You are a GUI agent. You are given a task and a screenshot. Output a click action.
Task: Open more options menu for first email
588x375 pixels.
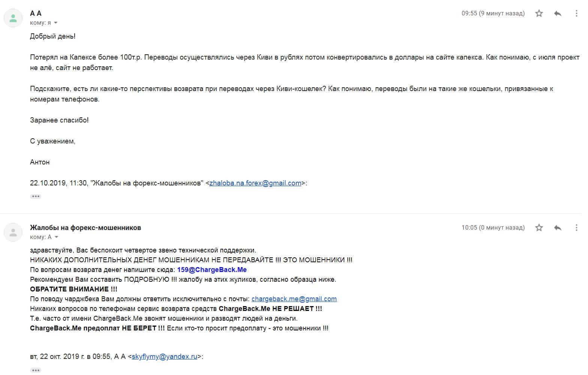tap(576, 13)
